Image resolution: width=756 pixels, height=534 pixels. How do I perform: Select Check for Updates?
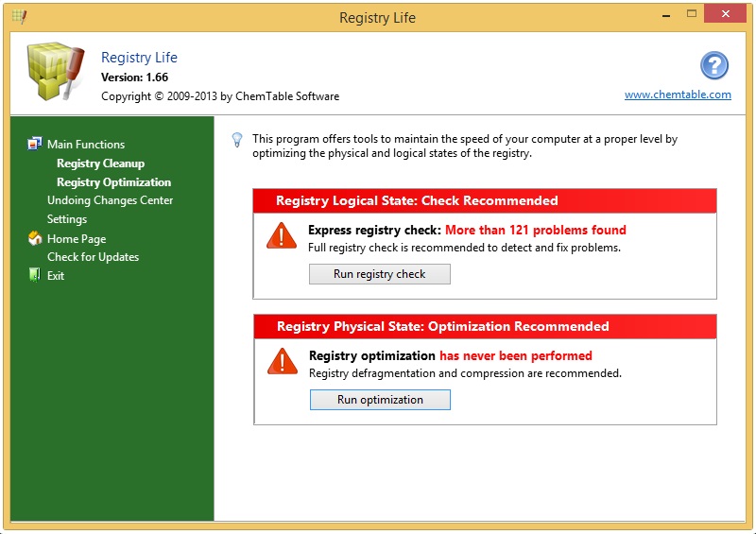[93, 257]
